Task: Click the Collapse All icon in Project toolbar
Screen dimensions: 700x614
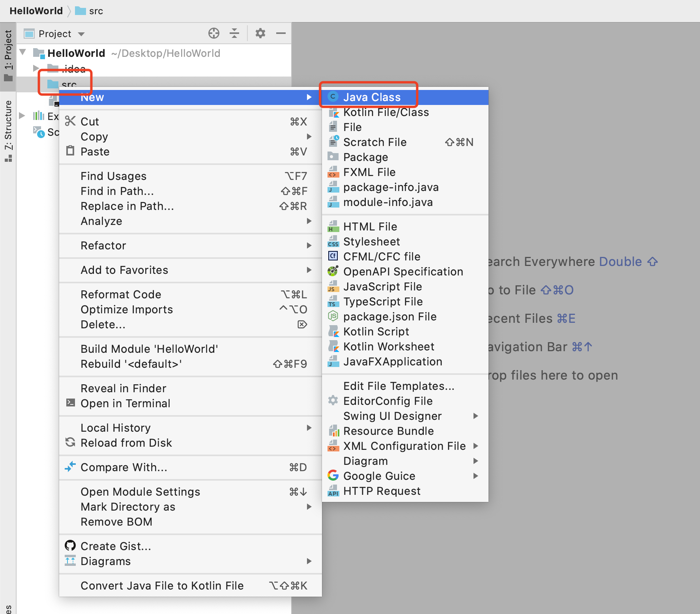Action: click(x=234, y=34)
